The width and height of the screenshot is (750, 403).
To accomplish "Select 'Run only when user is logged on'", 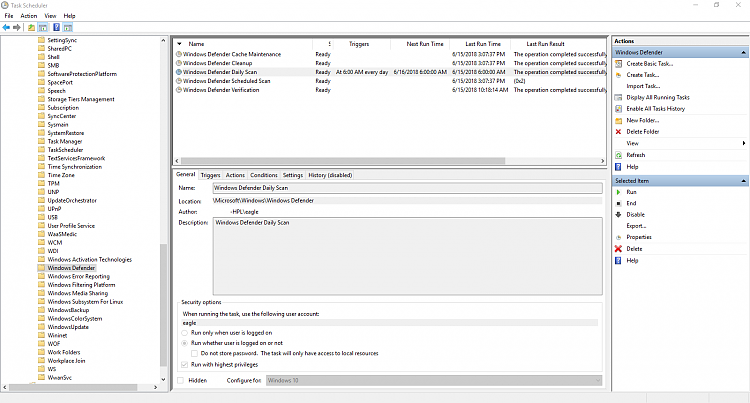I will click(x=184, y=331).
